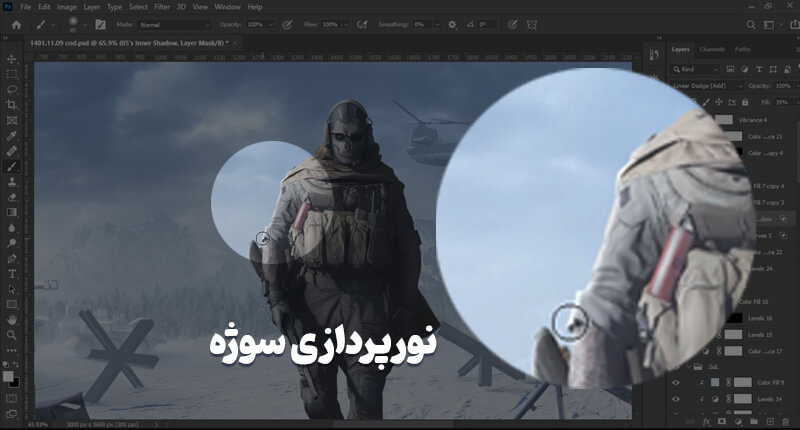Viewport: 800px width, 430px height.
Task: Select the Path Selection tool
Action: tap(12, 289)
